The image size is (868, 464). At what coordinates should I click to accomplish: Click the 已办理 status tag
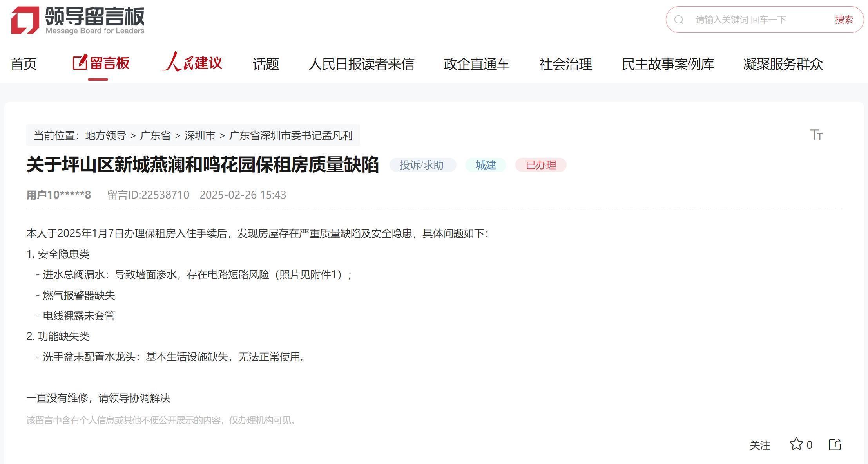541,165
